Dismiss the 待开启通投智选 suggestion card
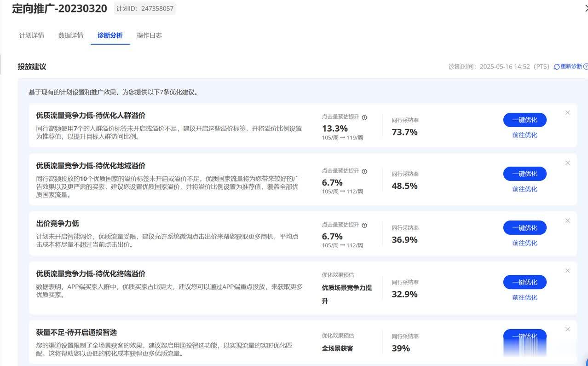Image resolution: width=588 pixels, height=366 pixels. 567,329
